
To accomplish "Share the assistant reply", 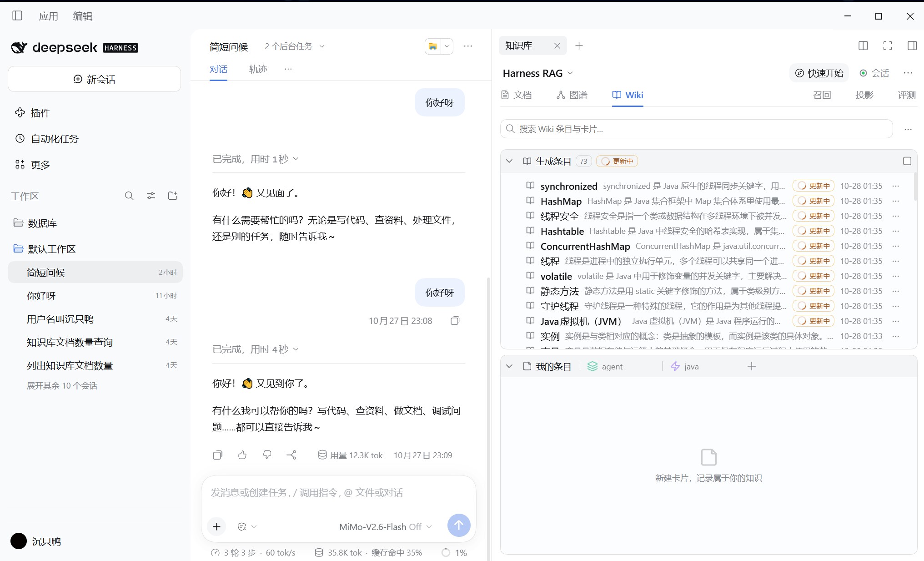I will (291, 455).
